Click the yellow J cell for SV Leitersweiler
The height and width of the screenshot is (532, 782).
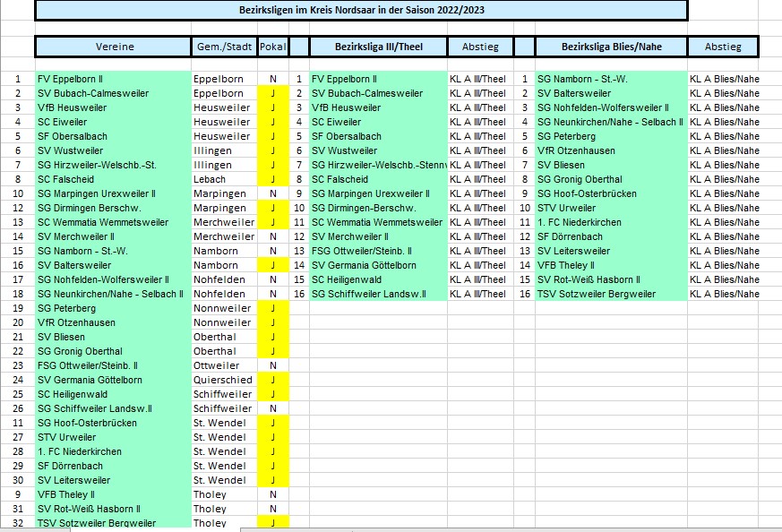[273, 480]
